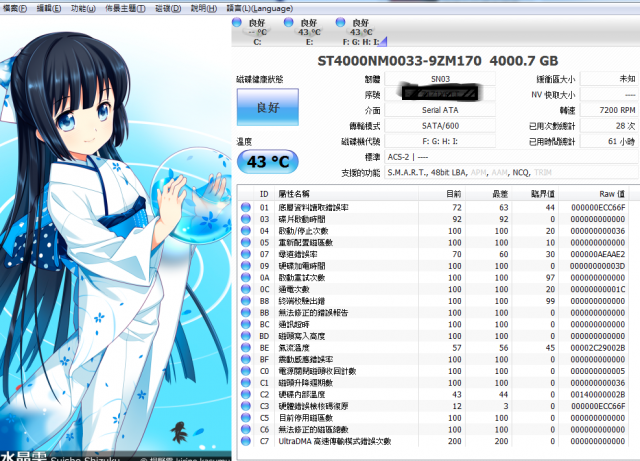Click the ID column header

(264, 194)
